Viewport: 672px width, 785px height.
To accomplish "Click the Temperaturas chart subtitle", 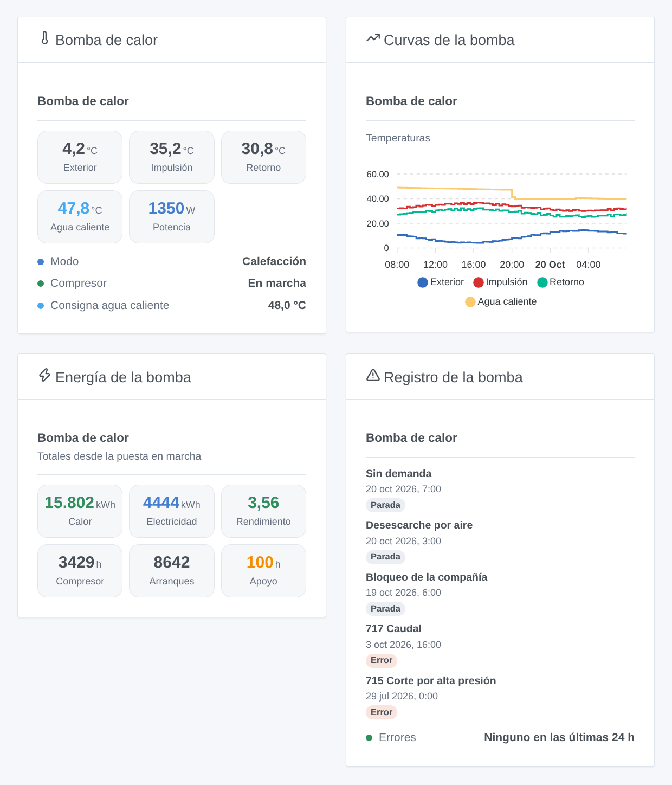I will point(398,138).
